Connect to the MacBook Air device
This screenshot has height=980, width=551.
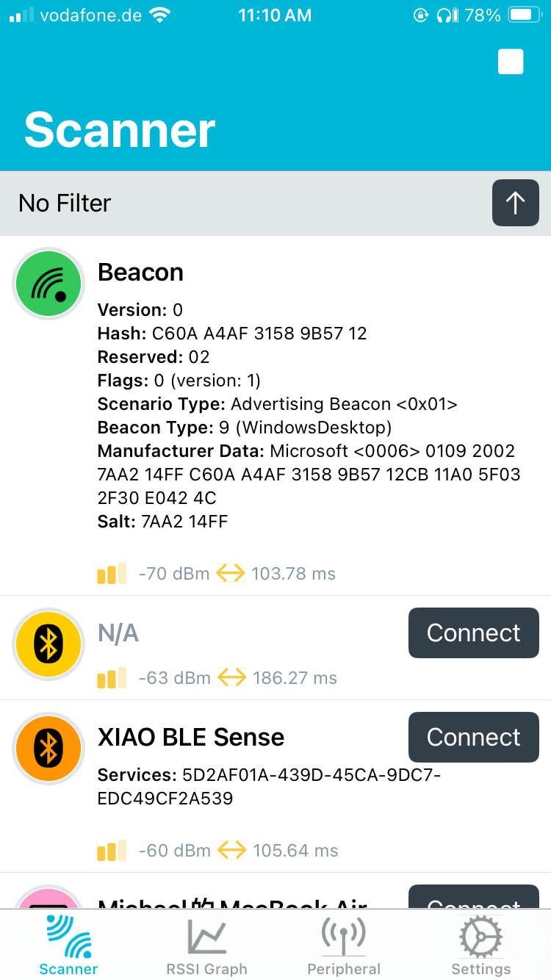point(473,901)
